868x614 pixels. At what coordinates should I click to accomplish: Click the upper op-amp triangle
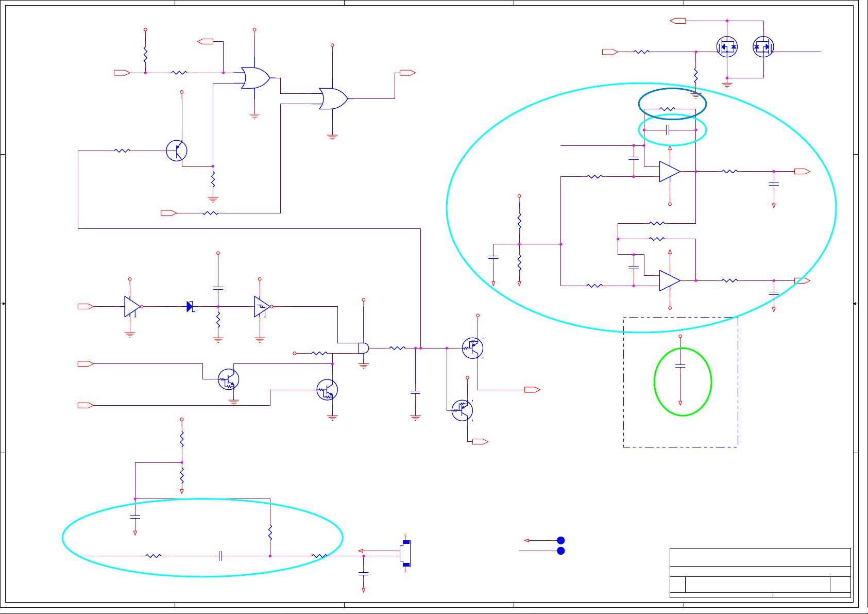[670, 171]
